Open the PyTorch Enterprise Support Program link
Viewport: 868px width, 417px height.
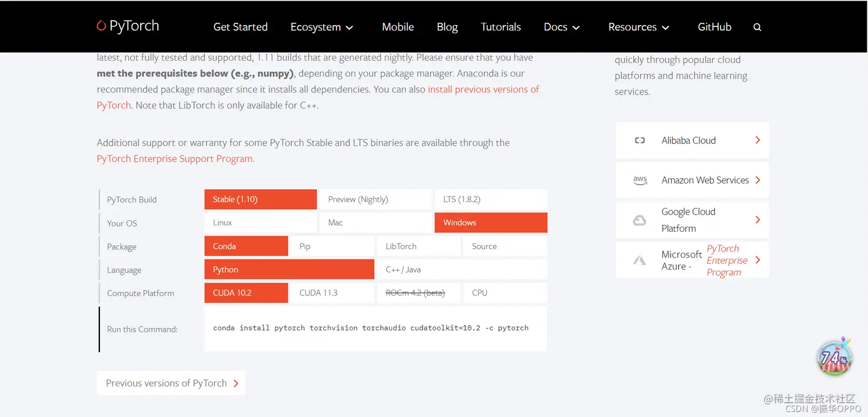point(175,159)
